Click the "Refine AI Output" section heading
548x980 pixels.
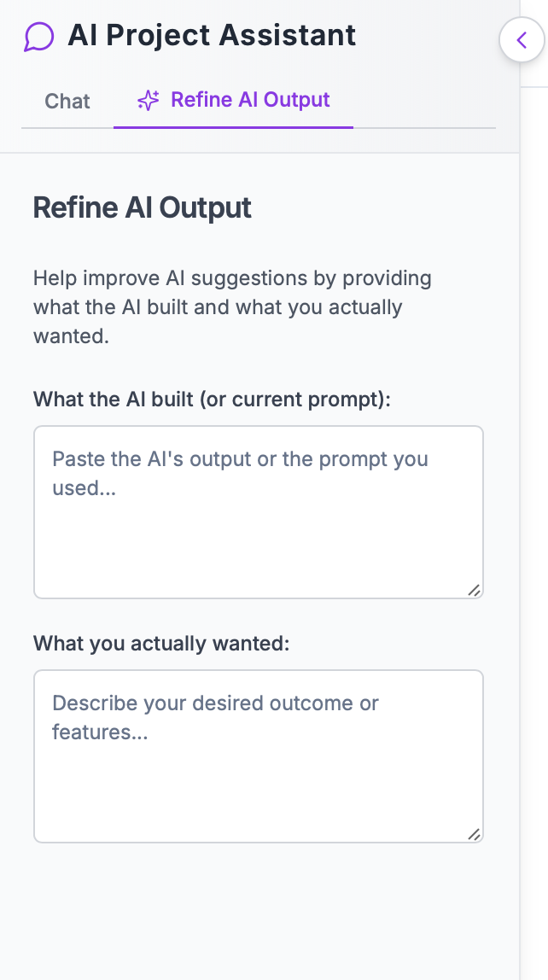pyautogui.click(x=143, y=207)
